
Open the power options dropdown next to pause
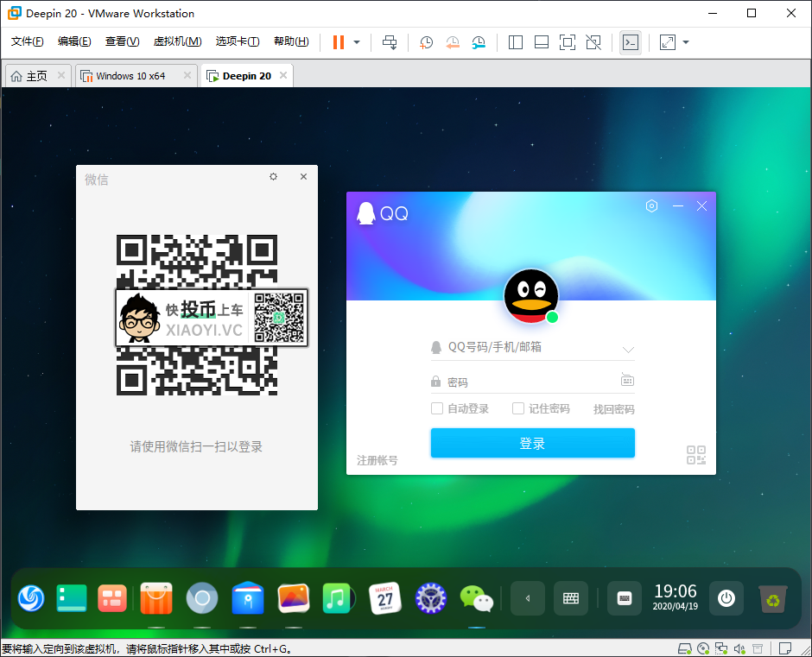(x=357, y=42)
